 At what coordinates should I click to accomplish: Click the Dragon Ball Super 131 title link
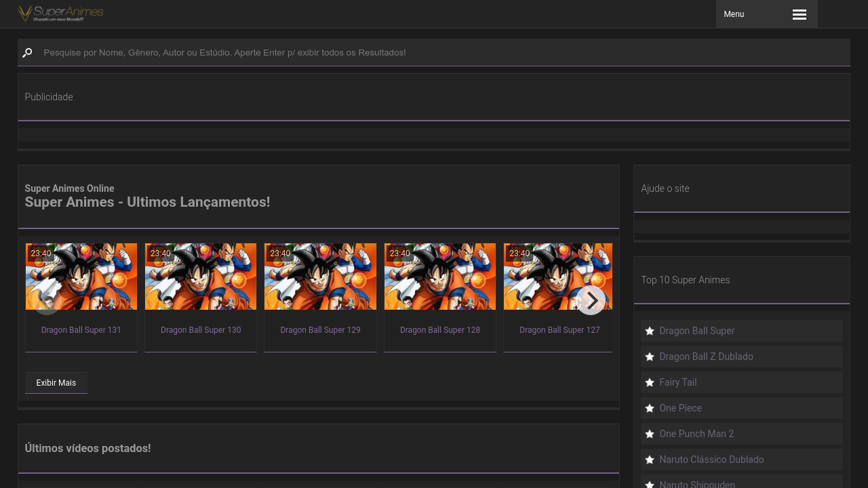[x=81, y=330]
